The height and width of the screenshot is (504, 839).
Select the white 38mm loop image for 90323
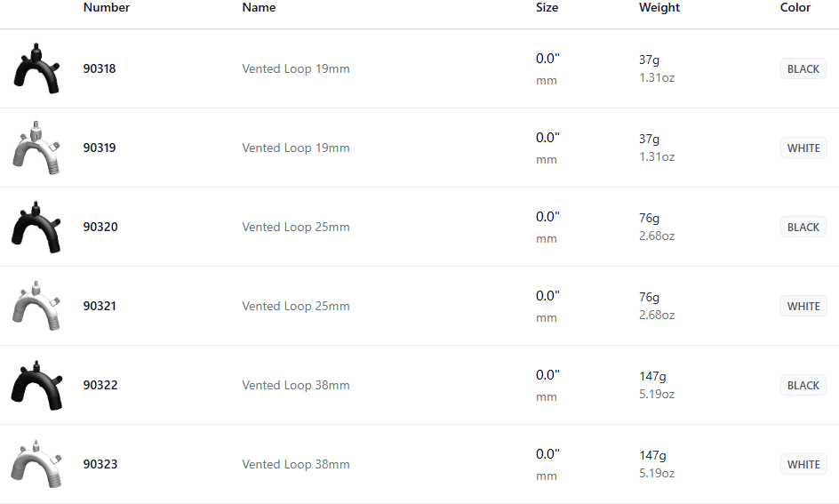coord(36,464)
